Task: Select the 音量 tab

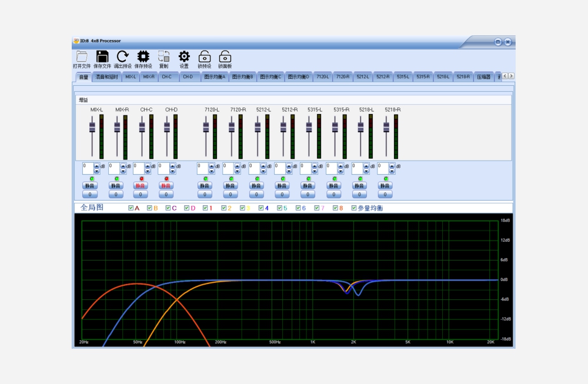Action: tap(83, 77)
